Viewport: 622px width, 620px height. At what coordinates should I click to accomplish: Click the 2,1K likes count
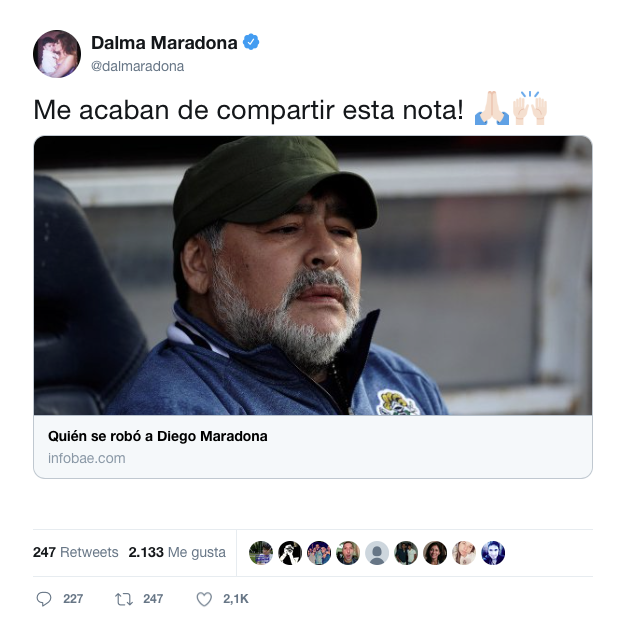tap(236, 599)
